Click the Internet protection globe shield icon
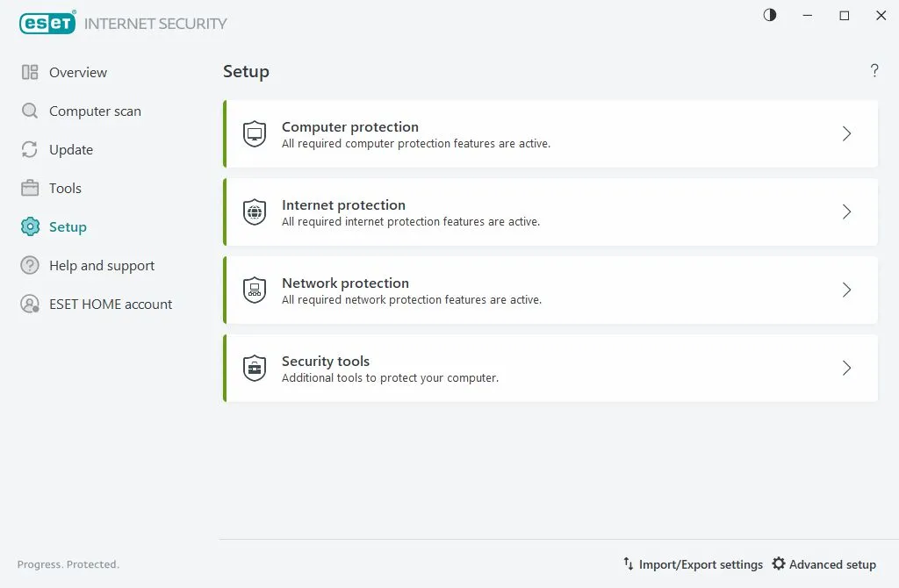Image resolution: width=899 pixels, height=588 pixels. coord(255,212)
